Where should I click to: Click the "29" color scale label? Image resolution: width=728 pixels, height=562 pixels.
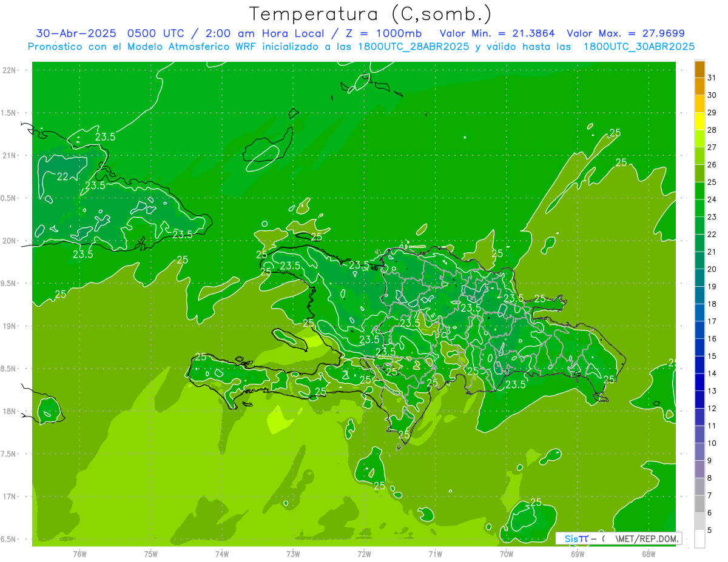pos(712,112)
